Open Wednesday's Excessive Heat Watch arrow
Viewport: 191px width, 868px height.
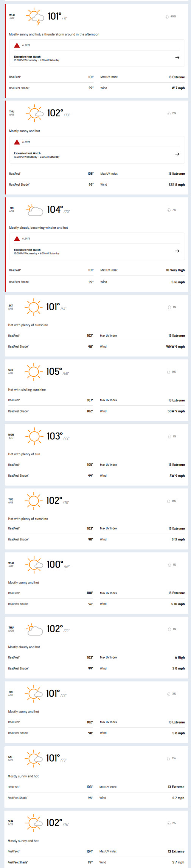pos(177,58)
